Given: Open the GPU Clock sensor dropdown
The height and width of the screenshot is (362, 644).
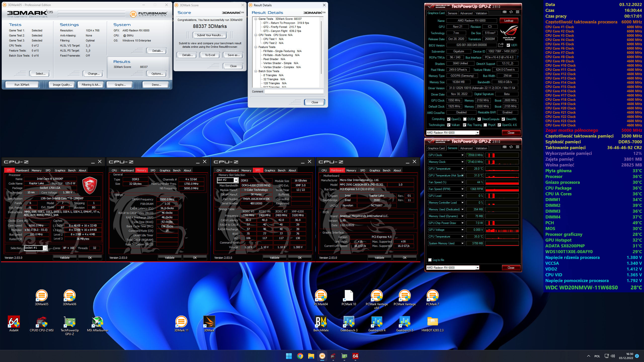Looking at the screenshot, I should pyautogui.click(x=462, y=155).
